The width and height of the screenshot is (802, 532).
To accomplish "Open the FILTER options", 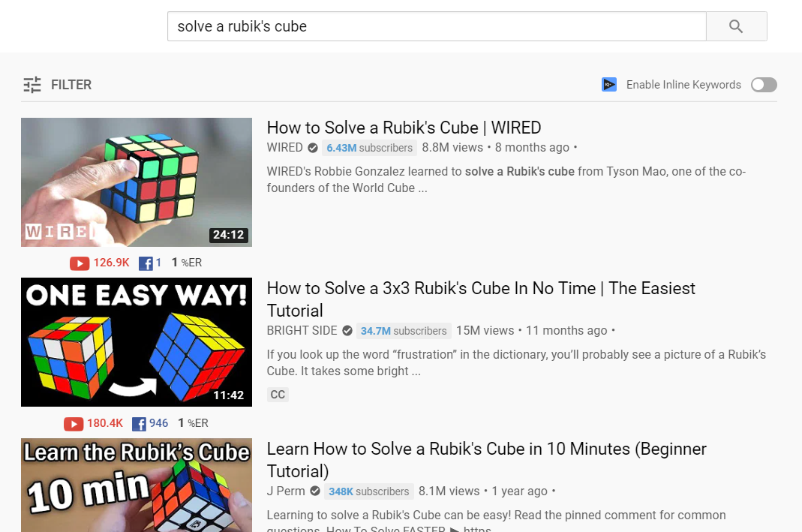I will (57, 84).
